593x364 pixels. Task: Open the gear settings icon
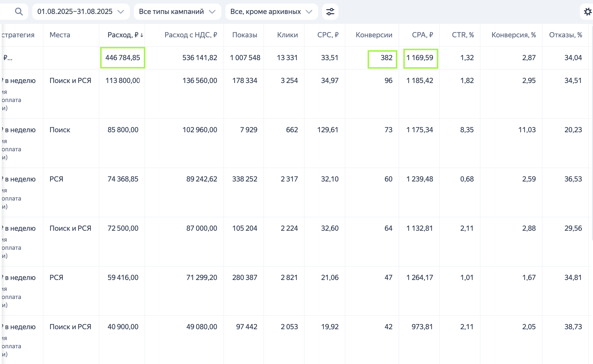588,12
